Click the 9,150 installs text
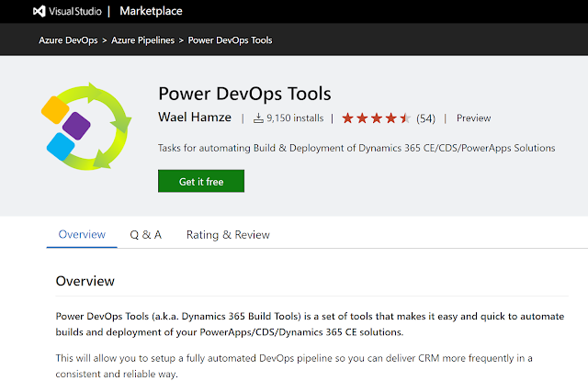The width and height of the screenshot is (588, 381). 296,118
